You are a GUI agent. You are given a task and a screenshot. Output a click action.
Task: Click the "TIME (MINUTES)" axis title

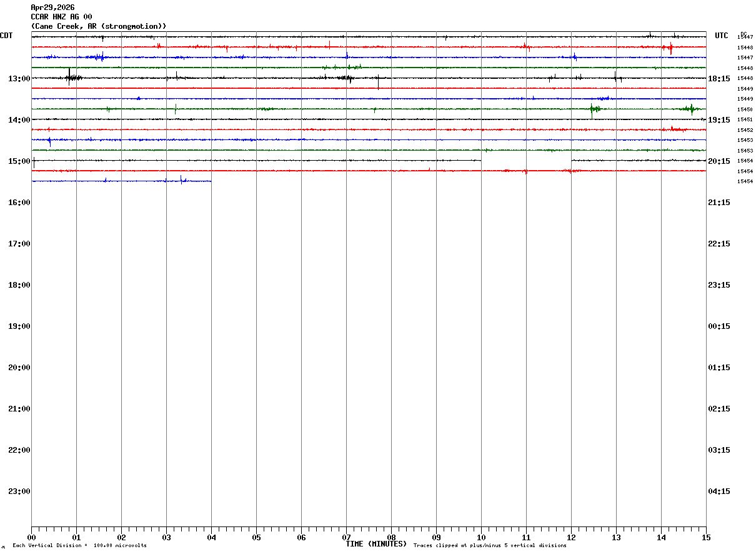[x=376, y=544]
